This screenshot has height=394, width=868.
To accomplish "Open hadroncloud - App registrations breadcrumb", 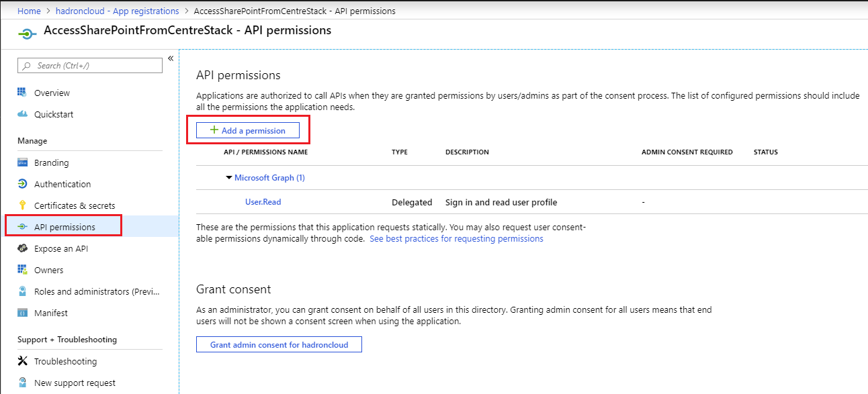I will (x=117, y=11).
